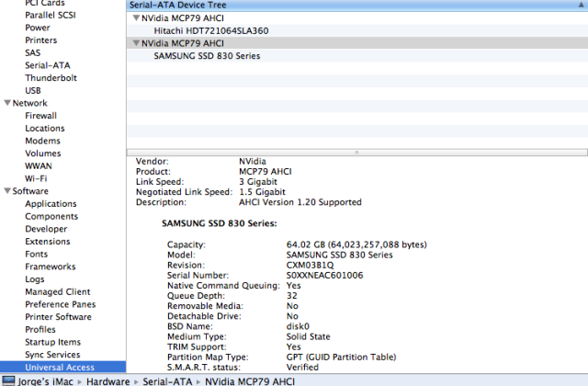The image size is (588, 386).
Task: Select the Software category label
Action: [x=30, y=191]
